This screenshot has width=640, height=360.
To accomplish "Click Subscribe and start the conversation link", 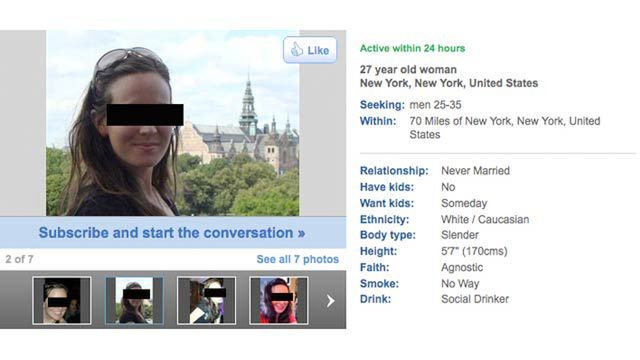I will pos(172,233).
